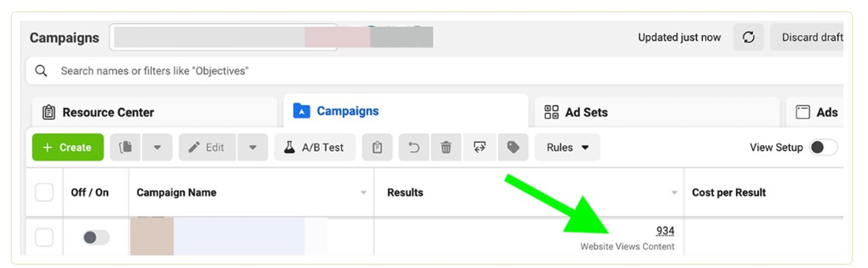Toggle the View Setup switch
Viewport: 868px width, 268px height.
(823, 147)
